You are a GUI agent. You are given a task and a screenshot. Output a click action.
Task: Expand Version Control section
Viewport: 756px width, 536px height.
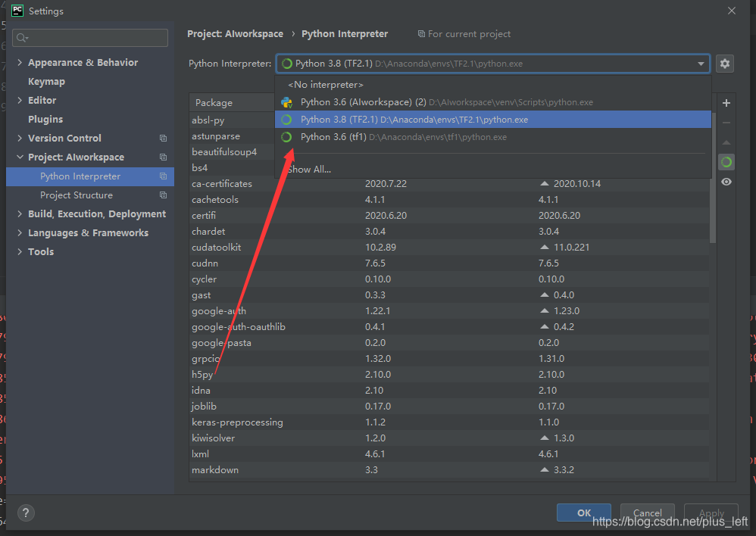point(20,139)
